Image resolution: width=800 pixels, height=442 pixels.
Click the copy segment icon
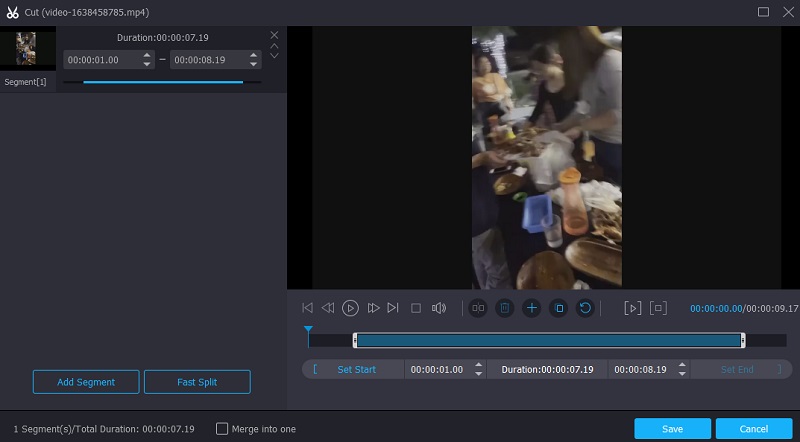(x=559, y=308)
